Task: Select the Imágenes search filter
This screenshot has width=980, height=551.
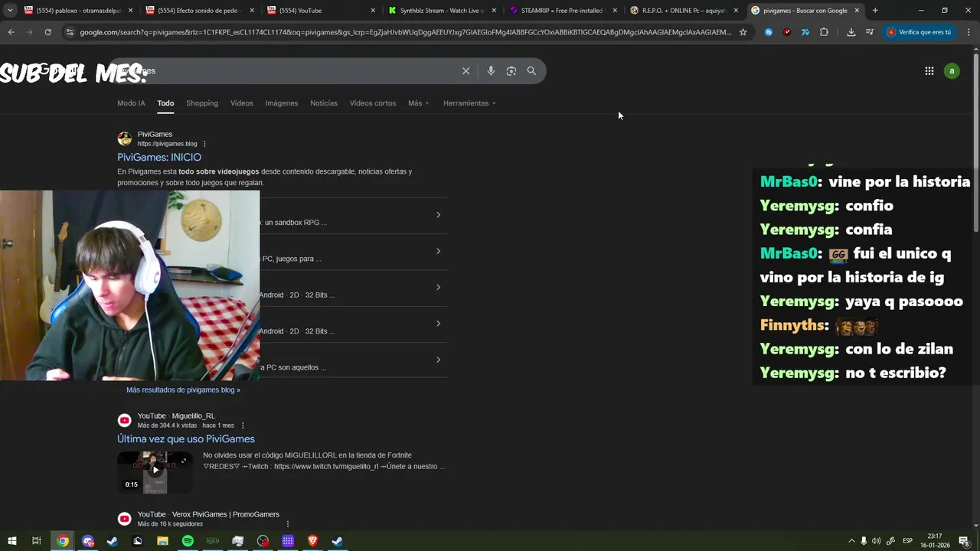Action: 282,103
